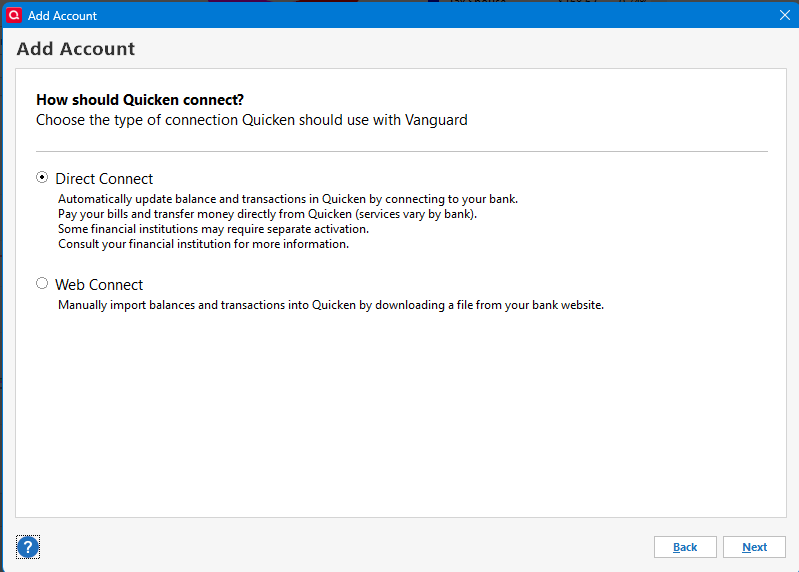This screenshot has width=799, height=572.
Task: Click the Direct Connect option label
Action: coord(104,179)
